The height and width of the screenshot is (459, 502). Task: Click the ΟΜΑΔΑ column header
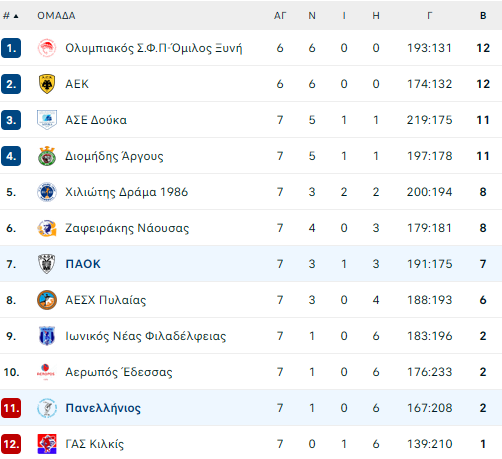tap(56, 16)
